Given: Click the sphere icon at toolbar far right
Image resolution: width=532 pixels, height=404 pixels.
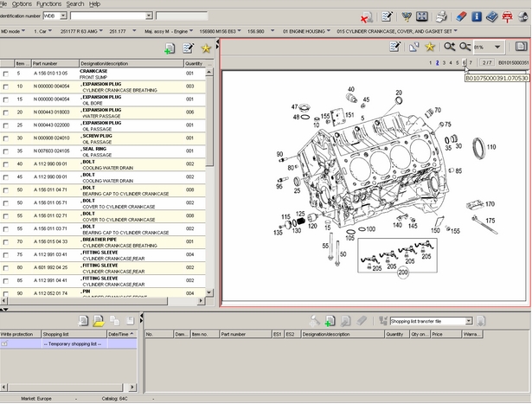Looking at the screenshot, I should [524, 16].
